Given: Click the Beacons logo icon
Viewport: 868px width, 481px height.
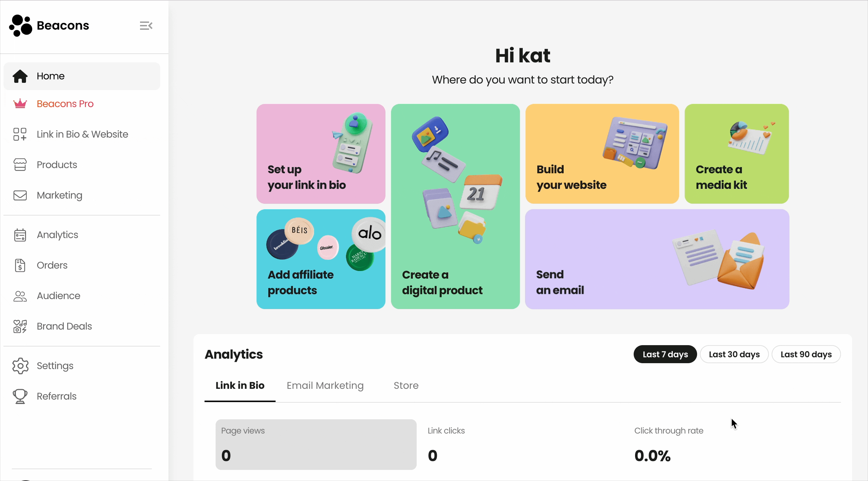Looking at the screenshot, I should (21, 26).
